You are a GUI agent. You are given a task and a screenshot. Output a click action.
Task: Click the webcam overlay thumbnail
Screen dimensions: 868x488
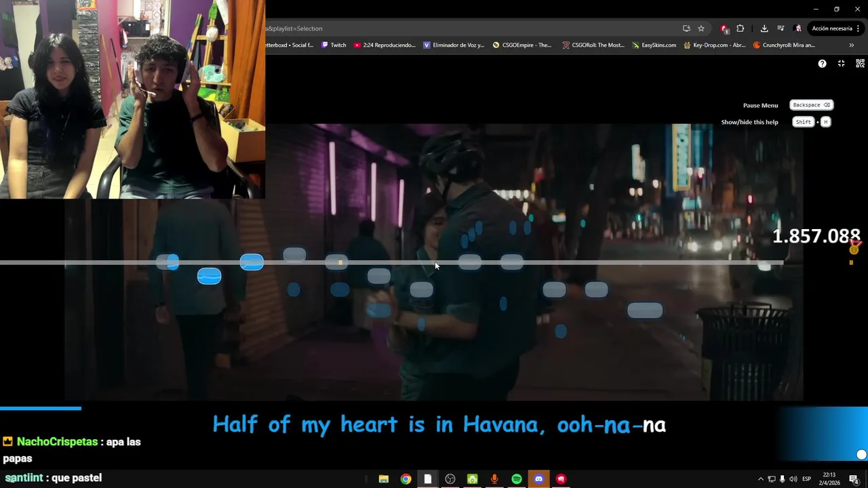pos(132,99)
